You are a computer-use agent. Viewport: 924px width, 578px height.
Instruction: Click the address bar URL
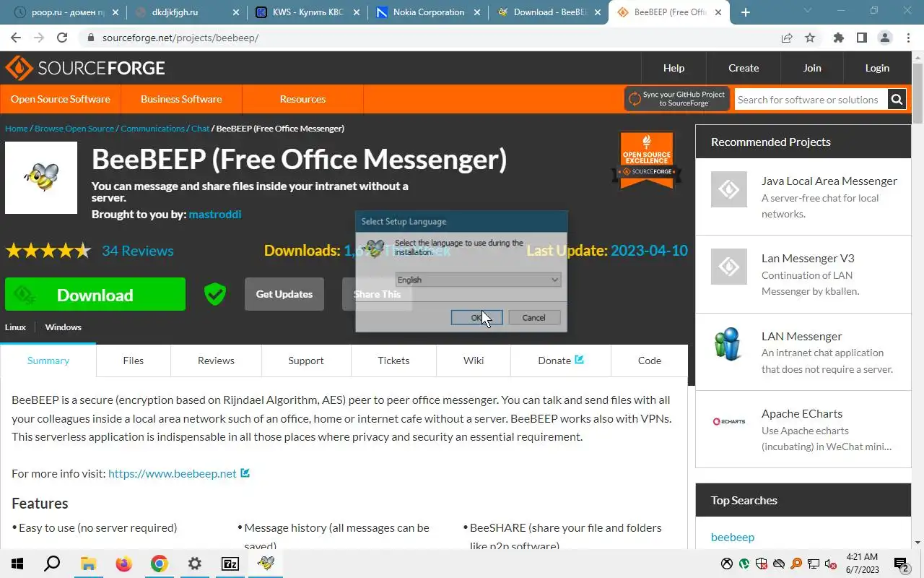pyautogui.click(x=180, y=38)
